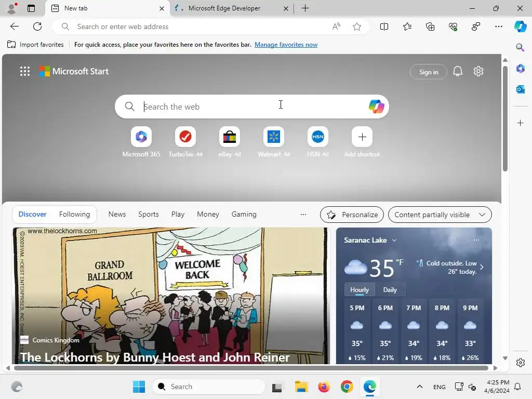
Task: Open page settings gear on Microsoft Start
Action: tap(478, 71)
